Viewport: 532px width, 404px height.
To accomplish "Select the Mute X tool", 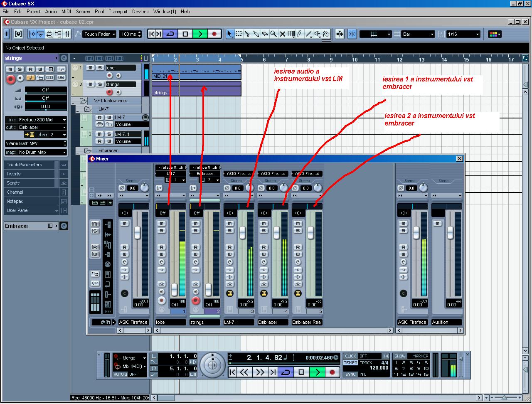I will (283, 34).
